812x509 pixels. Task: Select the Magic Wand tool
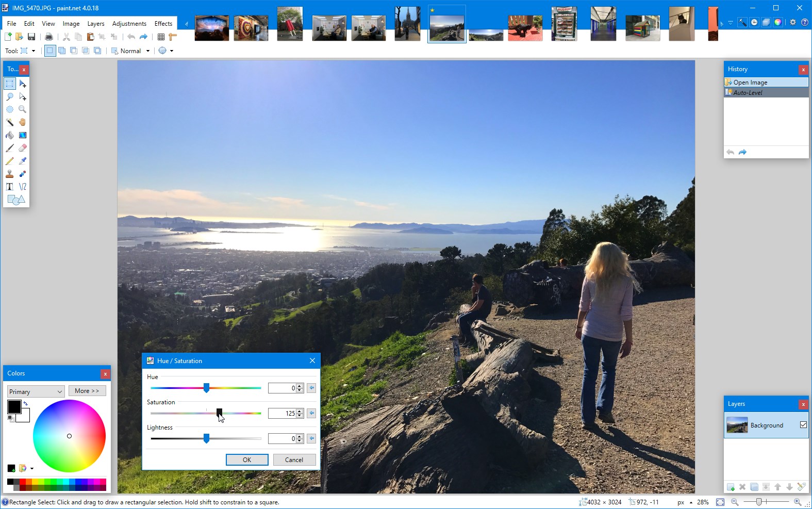click(10, 122)
